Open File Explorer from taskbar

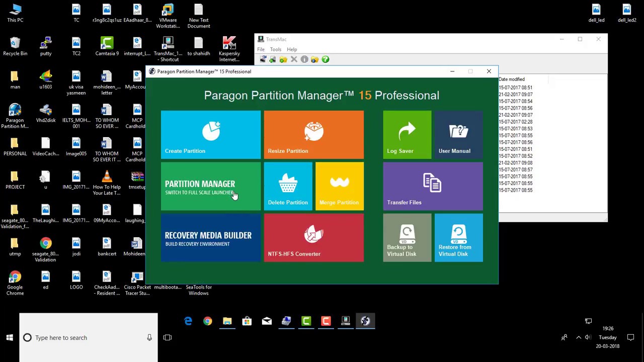pyautogui.click(x=227, y=321)
